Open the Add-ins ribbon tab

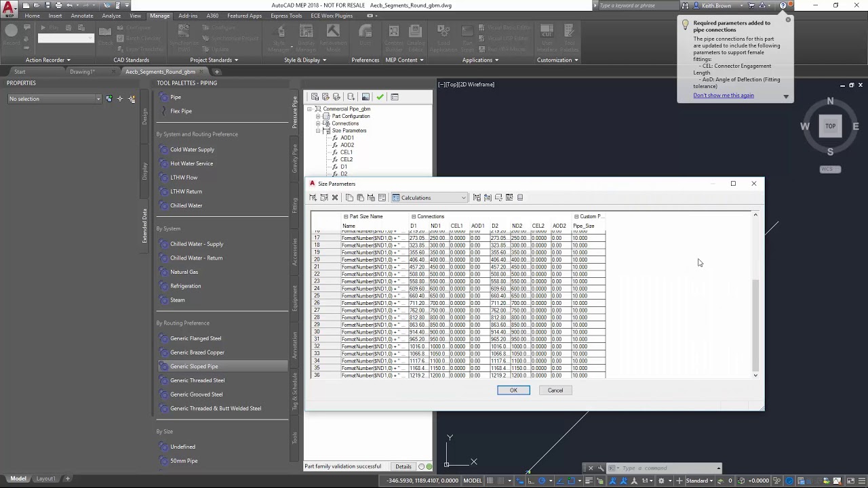point(189,16)
